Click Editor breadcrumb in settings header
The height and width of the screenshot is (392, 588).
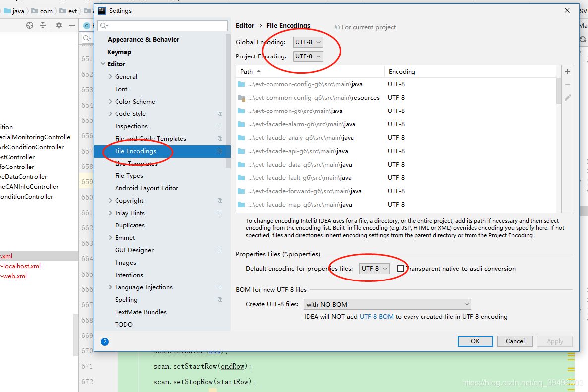click(x=245, y=25)
